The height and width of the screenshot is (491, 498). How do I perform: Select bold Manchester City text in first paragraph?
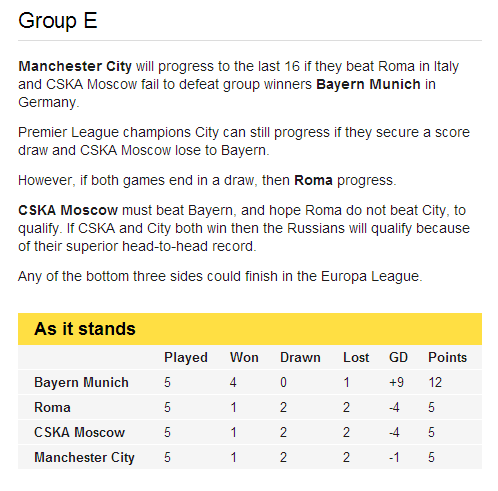tap(75, 66)
